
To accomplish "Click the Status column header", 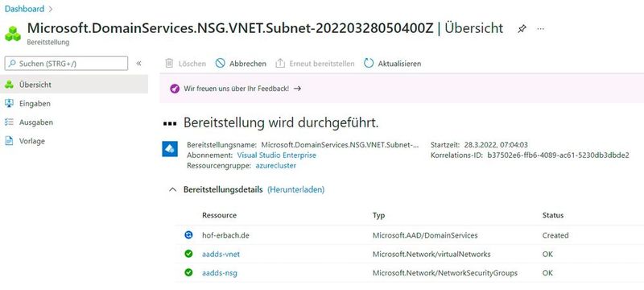I will 553,215.
